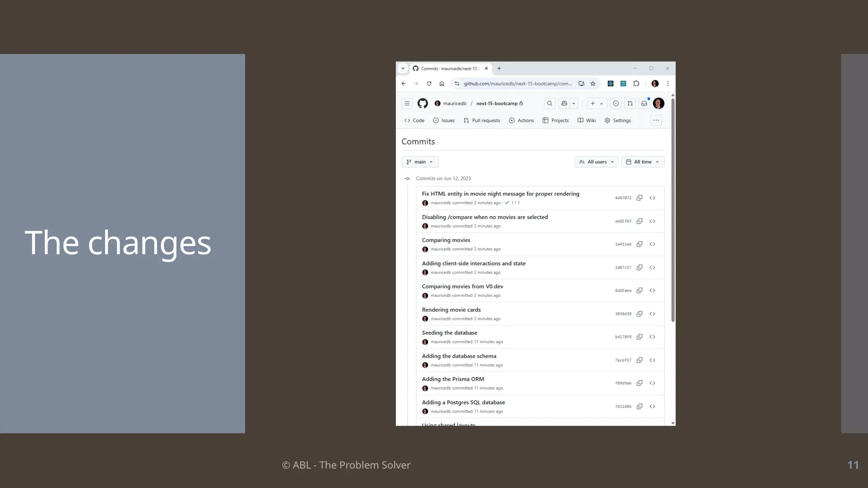Viewport: 868px width, 488px height.
Task: Click the GitHub search magnifier icon
Action: pyautogui.click(x=549, y=103)
